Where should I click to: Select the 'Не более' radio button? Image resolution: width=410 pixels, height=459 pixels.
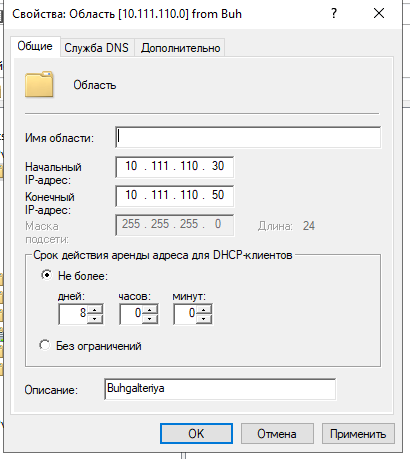pyautogui.click(x=46, y=275)
